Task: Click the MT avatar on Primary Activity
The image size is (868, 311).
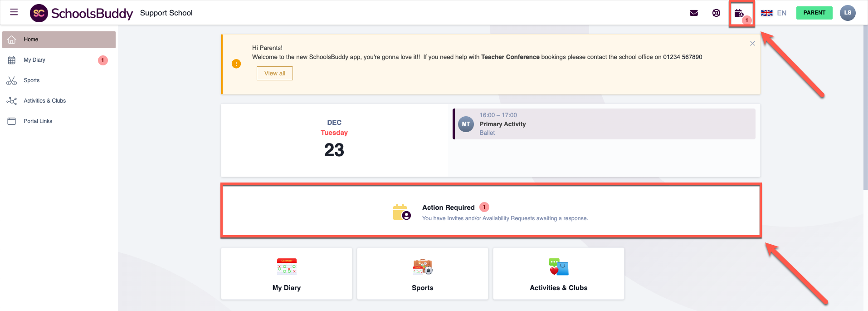Action: pyautogui.click(x=466, y=124)
